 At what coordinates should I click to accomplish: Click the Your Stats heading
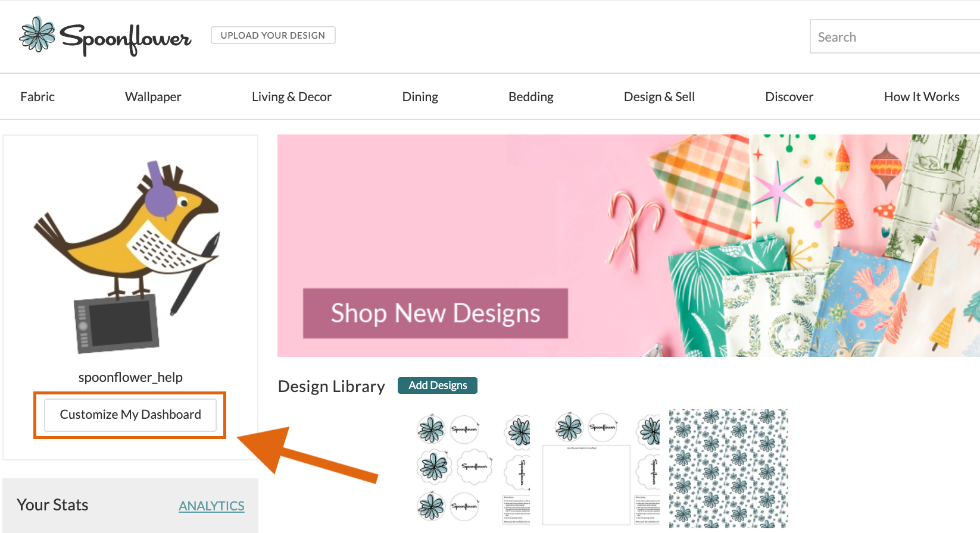52,505
